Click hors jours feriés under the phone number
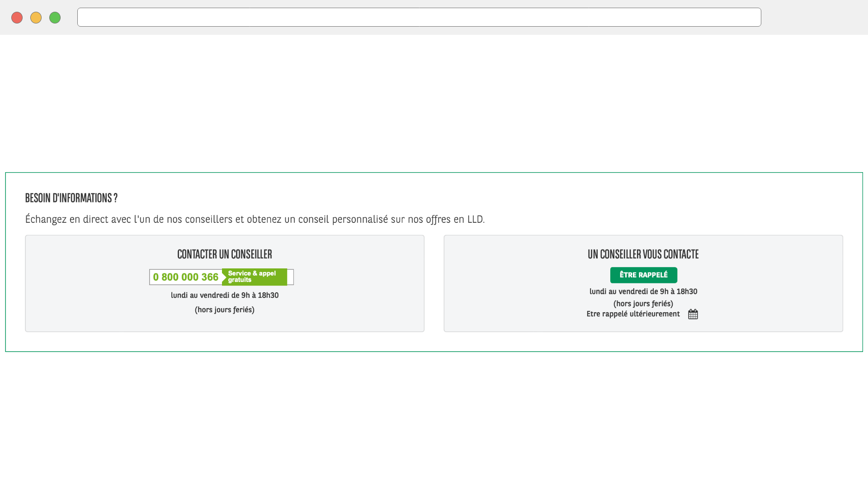The width and height of the screenshot is (868, 488). coord(225,310)
